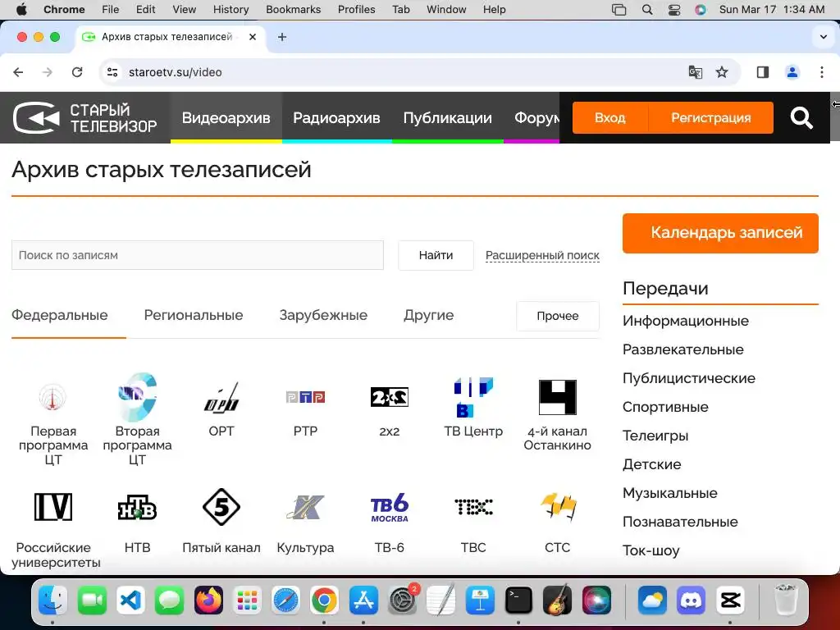This screenshot has width=840, height=630.
Task: Click the Старый Телевизор site logo
Action: [x=84, y=117]
